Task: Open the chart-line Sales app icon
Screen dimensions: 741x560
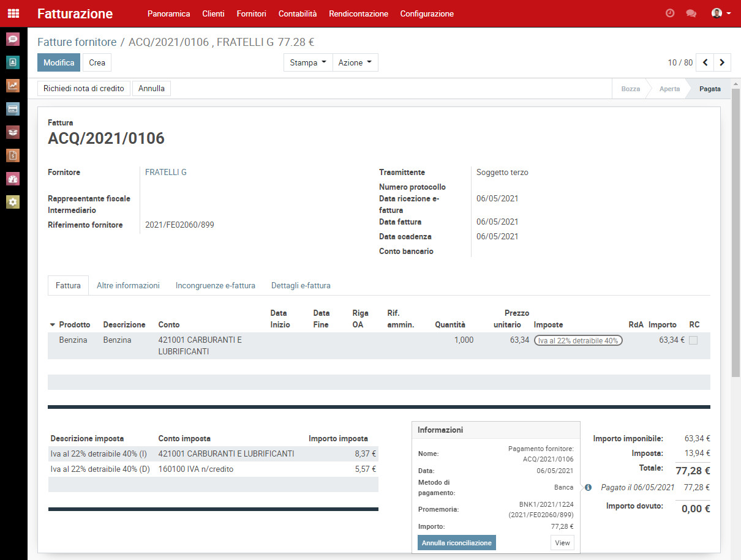Action: [x=13, y=86]
